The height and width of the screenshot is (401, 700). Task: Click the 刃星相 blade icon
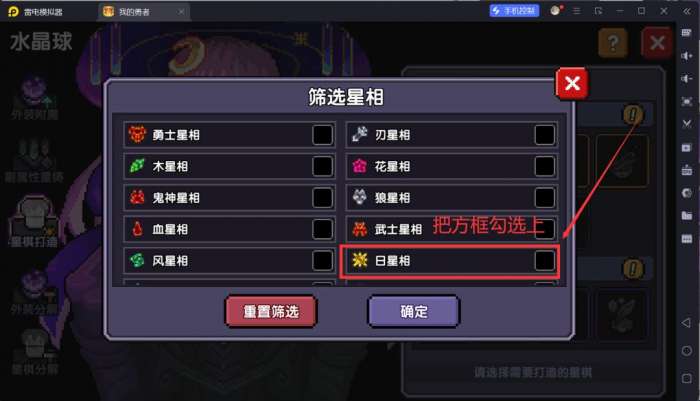pyautogui.click(x=359, y=134)
